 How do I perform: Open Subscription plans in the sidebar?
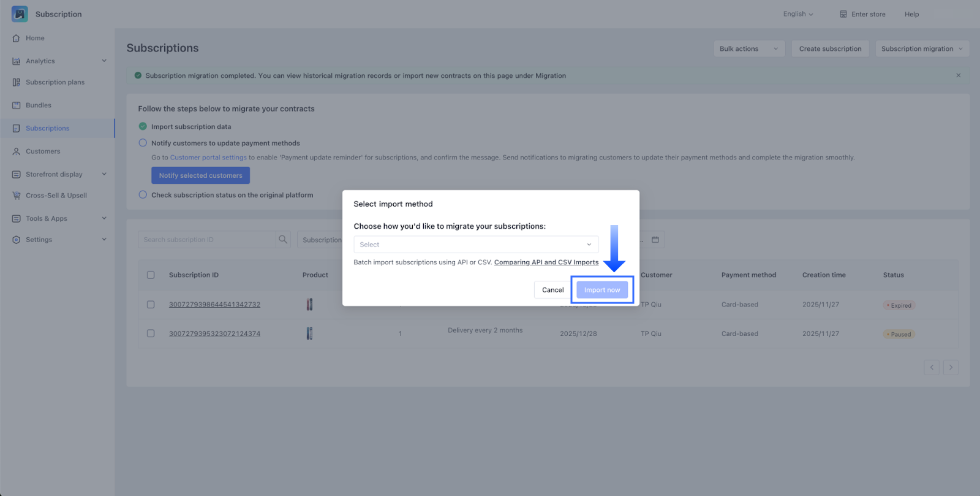pos(55,82)
